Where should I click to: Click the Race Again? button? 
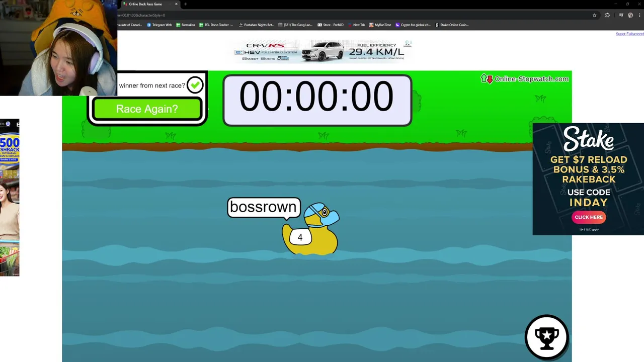click(147, 109)
